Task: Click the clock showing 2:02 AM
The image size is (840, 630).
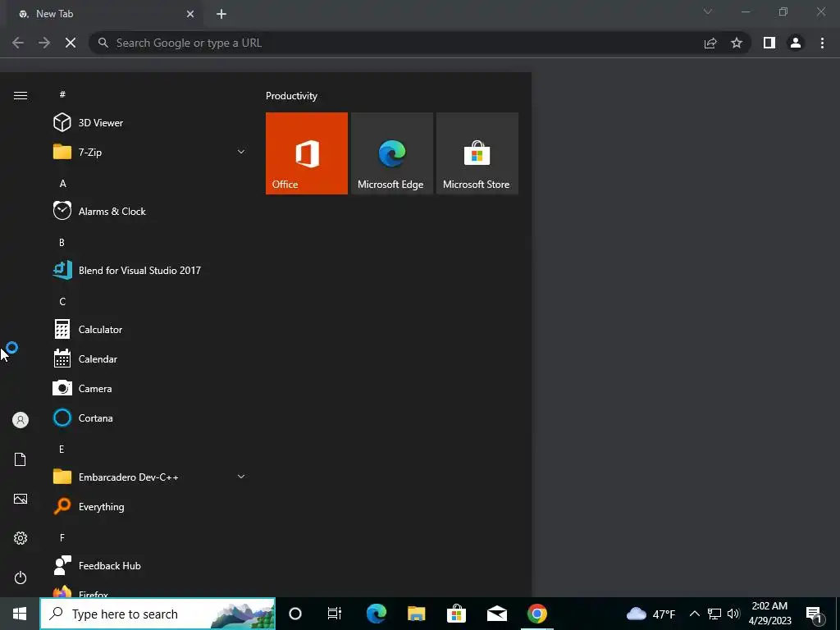Action: [769, 614]
